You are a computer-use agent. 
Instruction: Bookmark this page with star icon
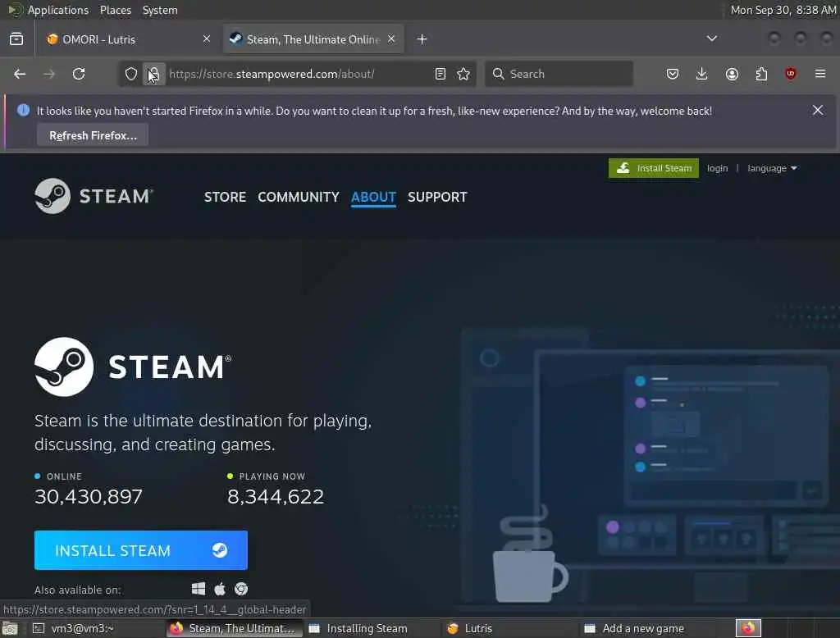tap(464, 74)
